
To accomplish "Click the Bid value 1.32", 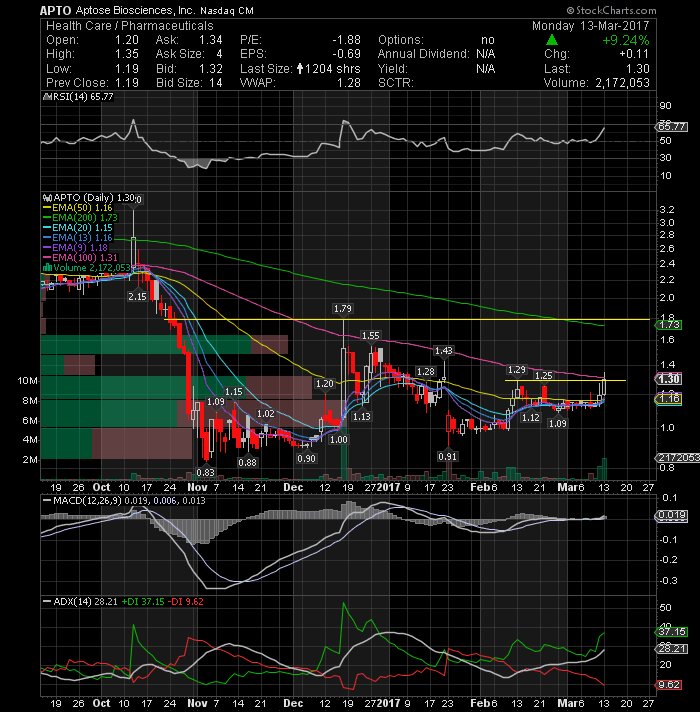I will pos(211,69).
